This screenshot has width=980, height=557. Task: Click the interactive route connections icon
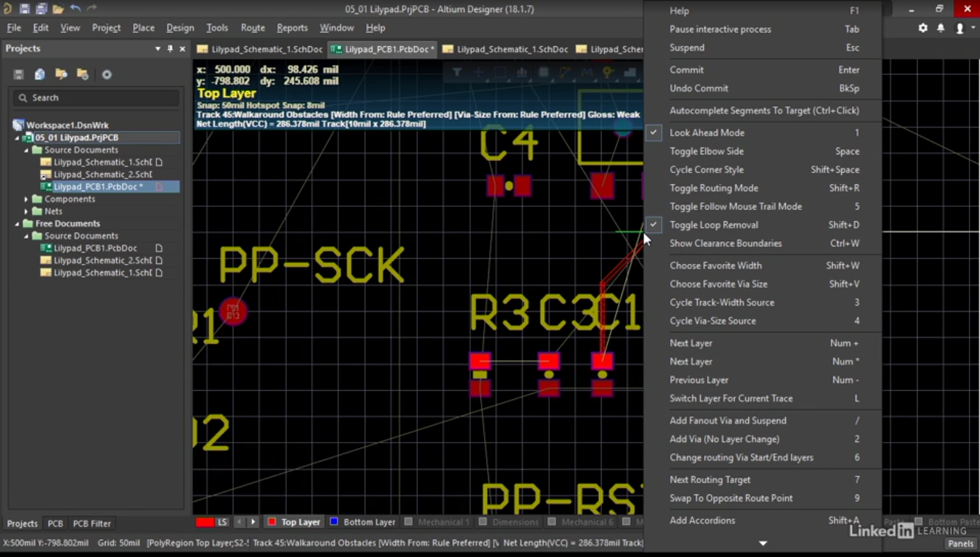click(x=565, y=73)
